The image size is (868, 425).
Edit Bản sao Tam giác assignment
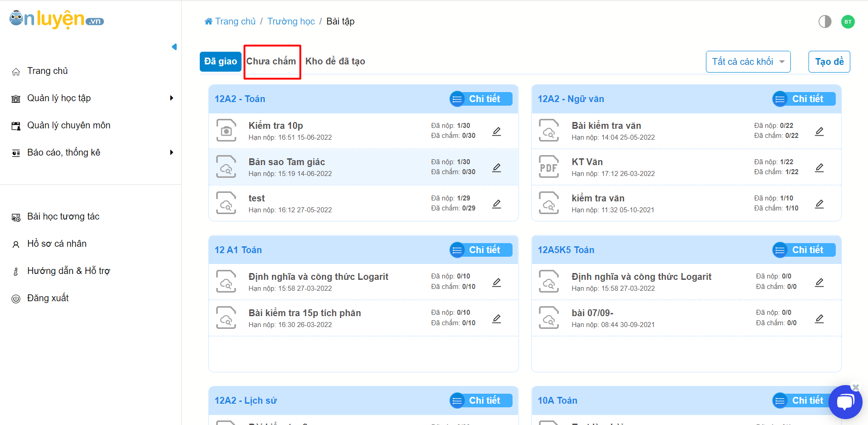click(497, 168)
